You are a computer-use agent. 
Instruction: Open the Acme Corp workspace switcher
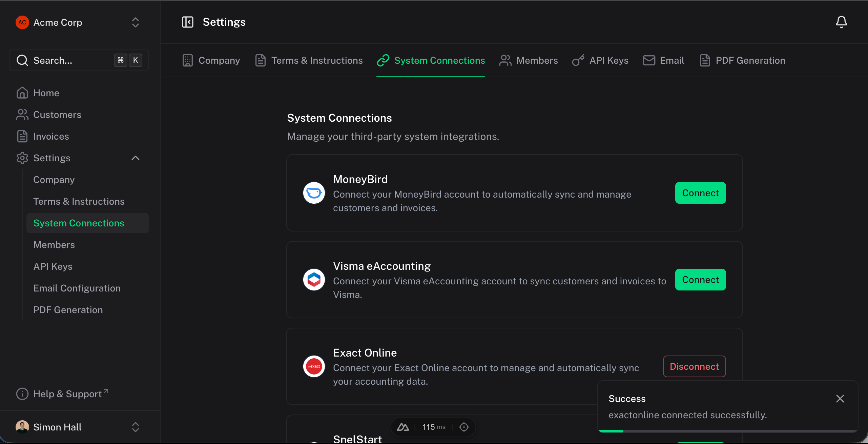[79, 22]
